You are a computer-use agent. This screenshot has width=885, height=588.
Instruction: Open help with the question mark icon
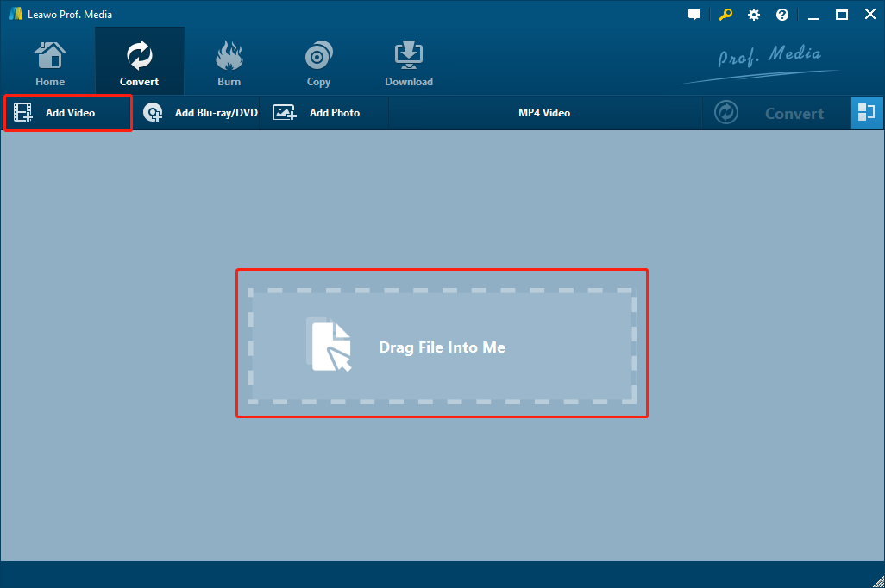tap(782, 14)
